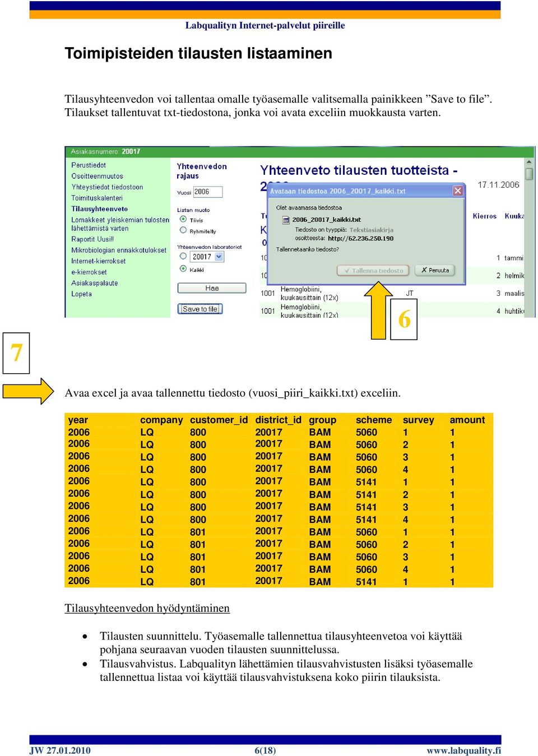538x756 pixels.
Task: Click the Save to file button
Action: [x=200, y=309]
